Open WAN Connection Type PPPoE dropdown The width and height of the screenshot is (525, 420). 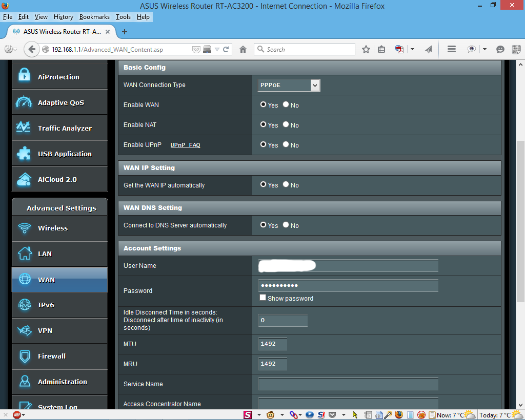tap(289, 85)
